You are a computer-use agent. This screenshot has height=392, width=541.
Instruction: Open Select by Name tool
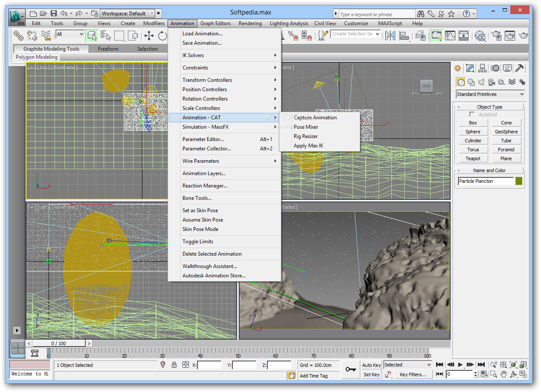click(x=105, y=35)
